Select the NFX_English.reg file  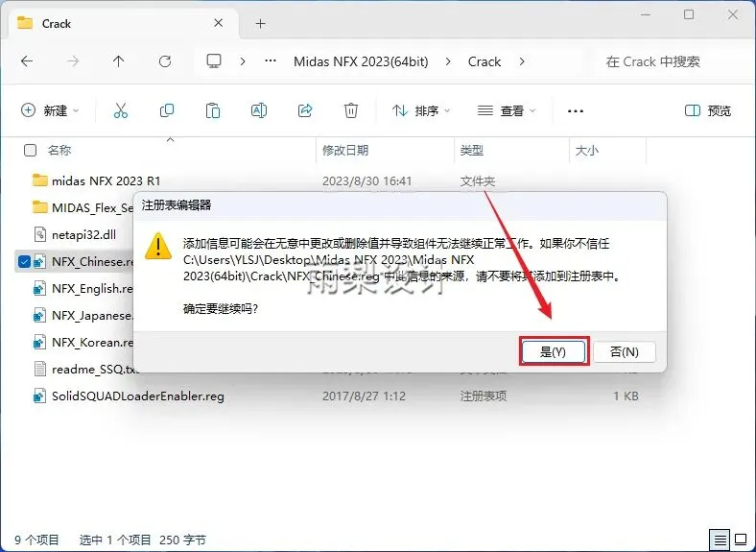pos(92,289)
